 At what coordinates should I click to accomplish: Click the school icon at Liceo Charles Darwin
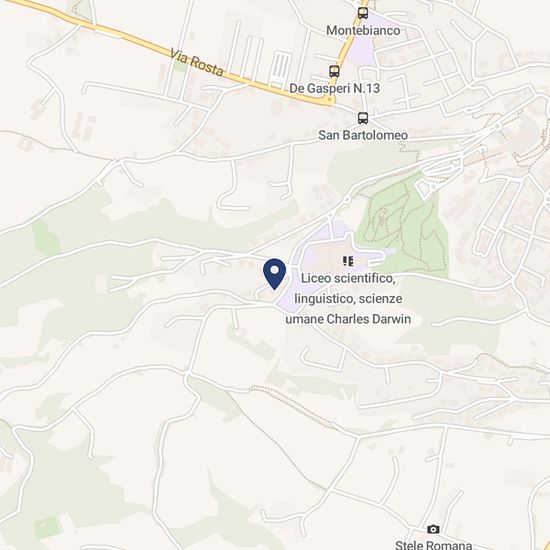point(348,261)
